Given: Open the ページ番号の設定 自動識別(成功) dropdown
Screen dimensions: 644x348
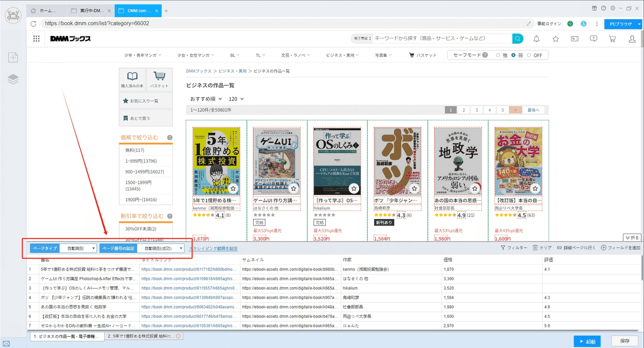Looking at the screenshot, I should (x=161, y=248).
